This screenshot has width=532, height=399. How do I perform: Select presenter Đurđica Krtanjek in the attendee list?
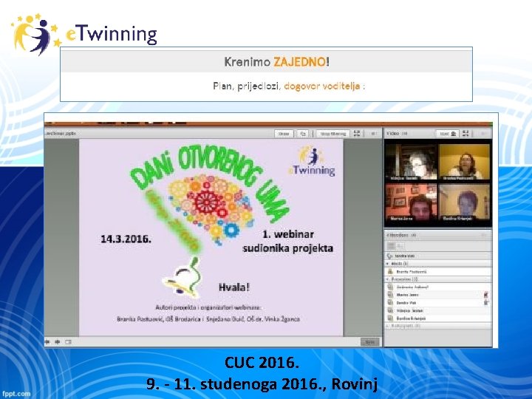tap(438, 318)
